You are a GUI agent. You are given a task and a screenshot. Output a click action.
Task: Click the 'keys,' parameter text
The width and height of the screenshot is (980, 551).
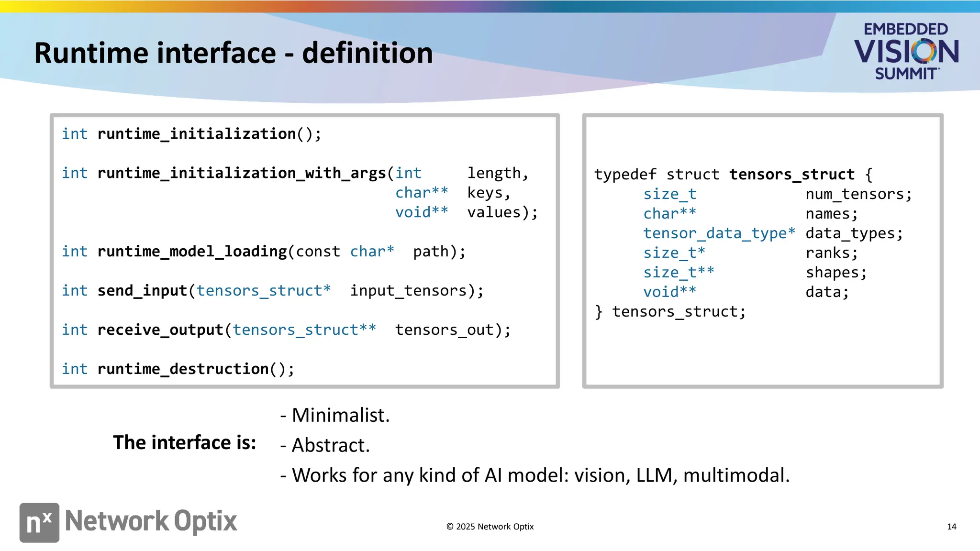[x=489, y=193]
